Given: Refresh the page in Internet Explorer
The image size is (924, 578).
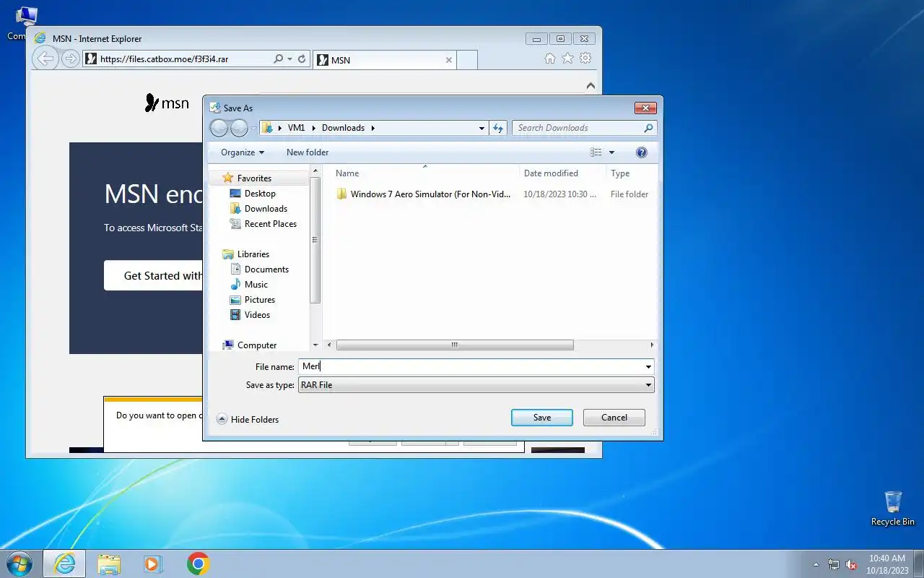Looking at the screenshot, I should (x=302, y=59).
